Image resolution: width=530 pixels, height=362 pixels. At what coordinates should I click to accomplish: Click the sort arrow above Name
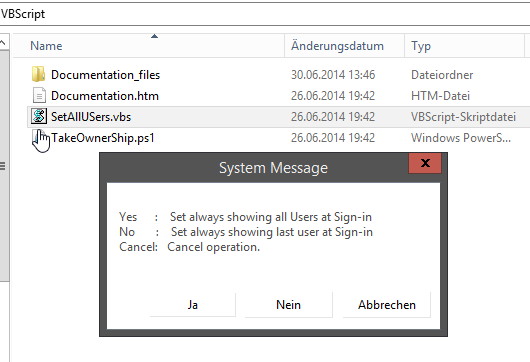[154, 36]
